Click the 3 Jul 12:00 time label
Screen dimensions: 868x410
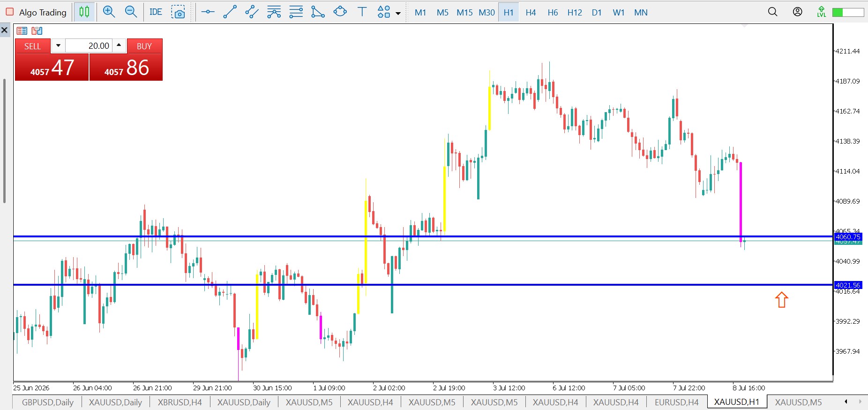509,388
